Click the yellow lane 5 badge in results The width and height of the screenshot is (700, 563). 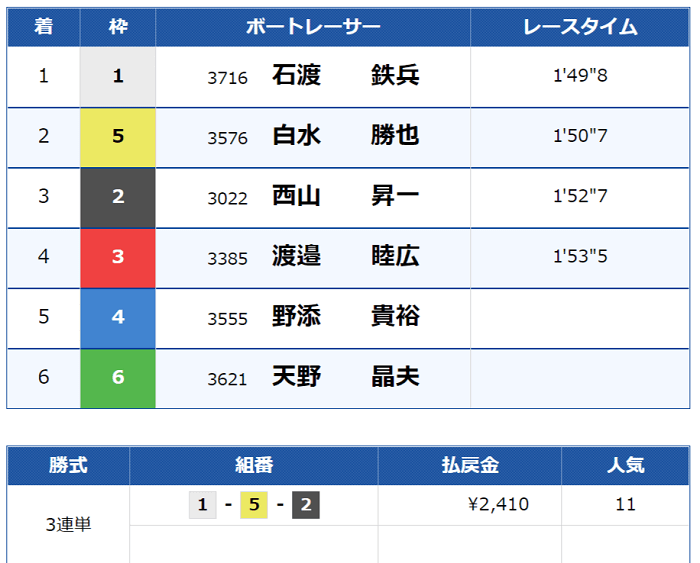coord(118,136)
